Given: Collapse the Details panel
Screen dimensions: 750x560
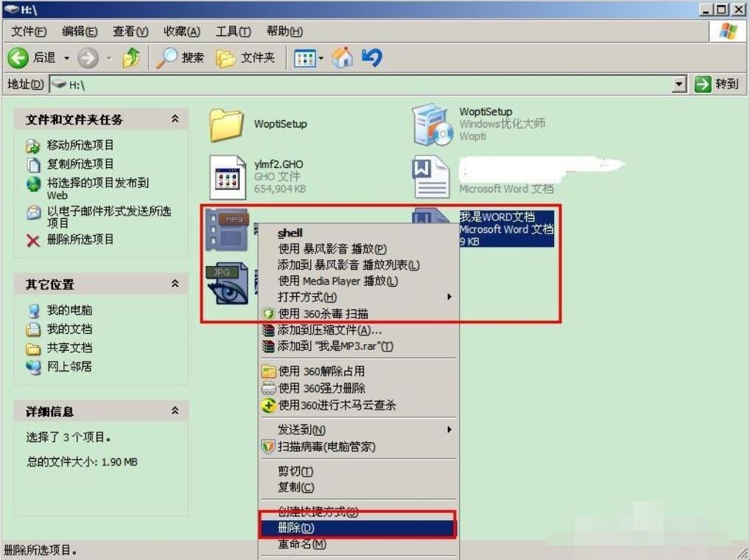Looking at the screenshot, I should point(175,411).
